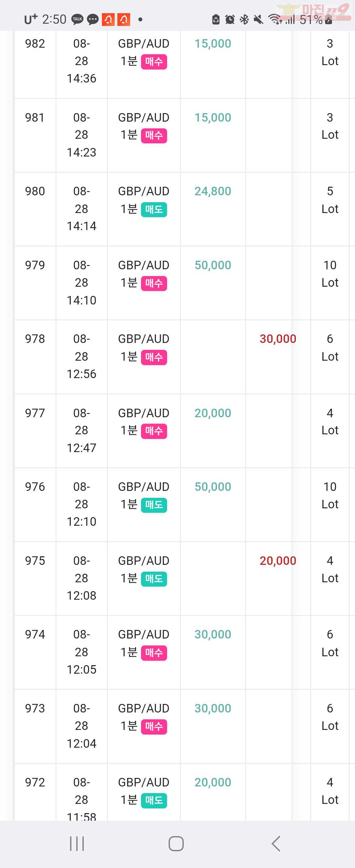Tap the alarm clock status icon

[230, 19]
